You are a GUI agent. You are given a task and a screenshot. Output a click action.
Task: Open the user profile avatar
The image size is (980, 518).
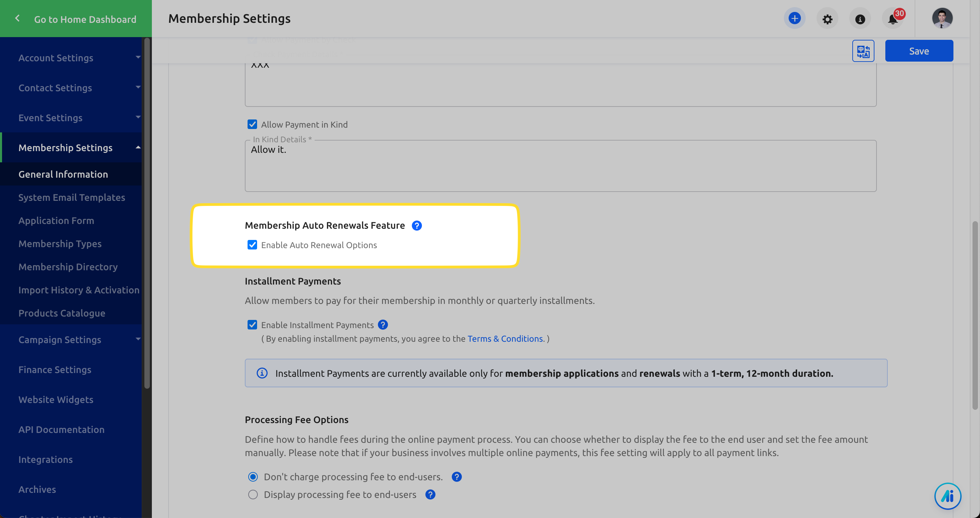point(942,18)
